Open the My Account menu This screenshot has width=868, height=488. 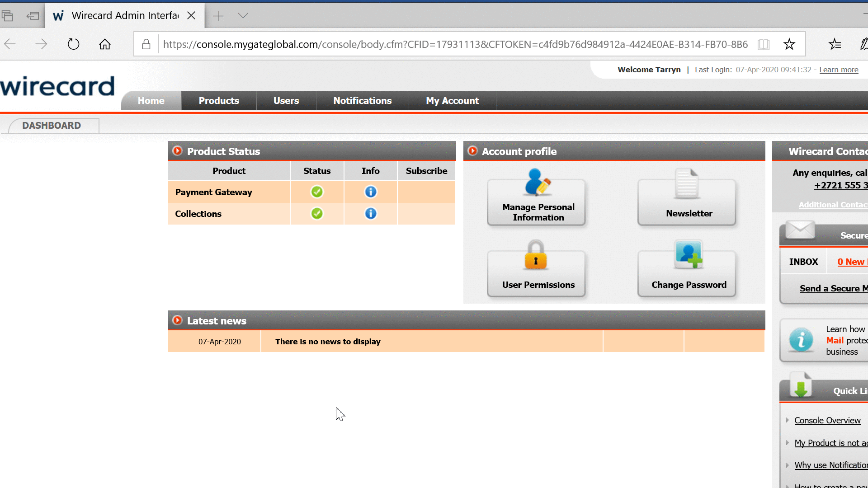(x=453, y=101)
